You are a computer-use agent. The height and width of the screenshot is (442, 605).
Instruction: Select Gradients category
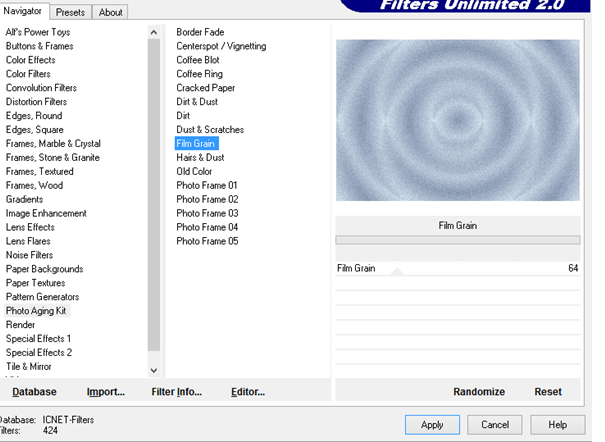[24, 199]
